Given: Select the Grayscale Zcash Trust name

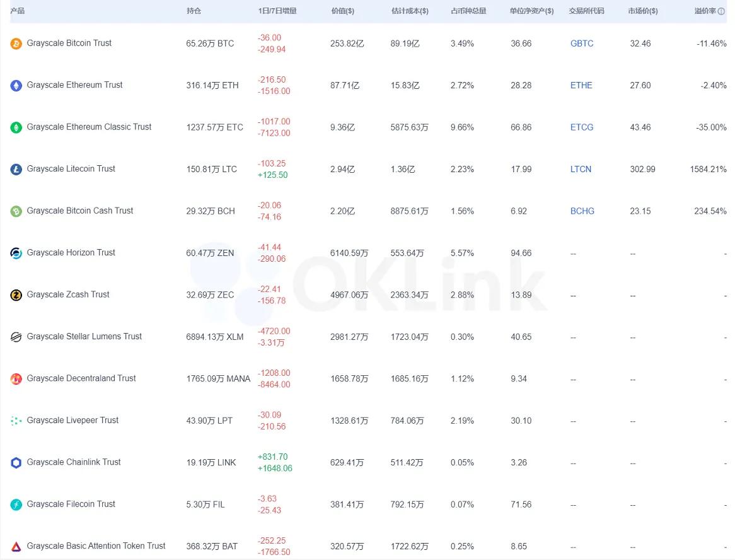Looking at the screenshot, I should pos(68,295).
